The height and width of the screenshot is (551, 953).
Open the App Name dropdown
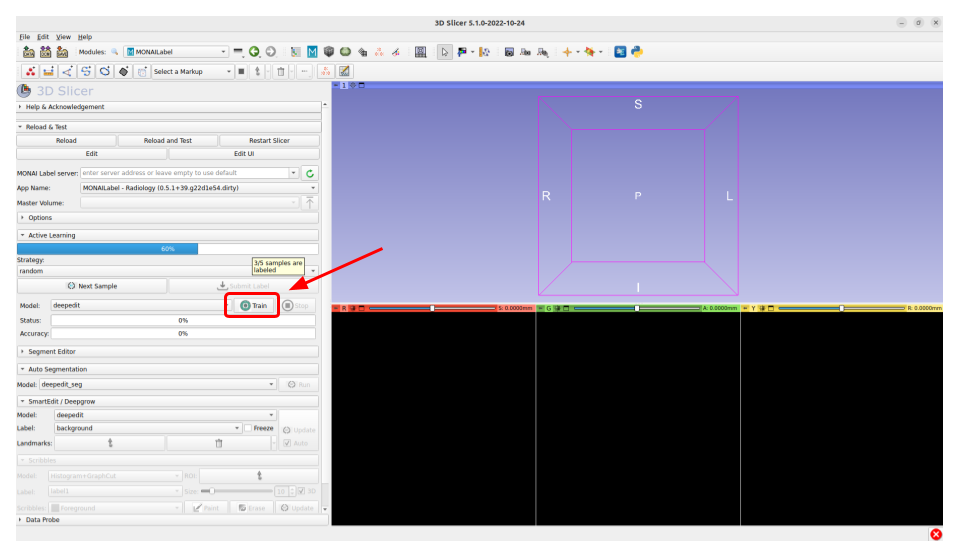coord(199,188)
